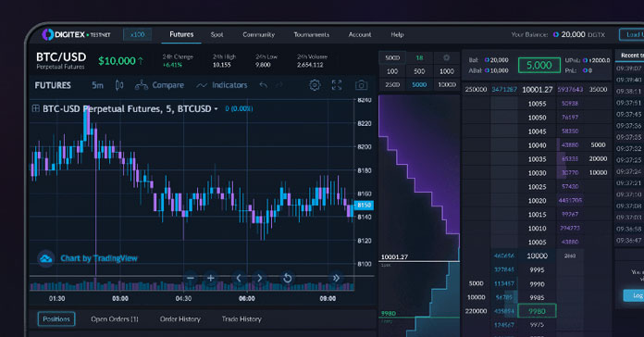Click highlighted ladder price 9980
Screen dimensions: 644x337
coord(538,311)
